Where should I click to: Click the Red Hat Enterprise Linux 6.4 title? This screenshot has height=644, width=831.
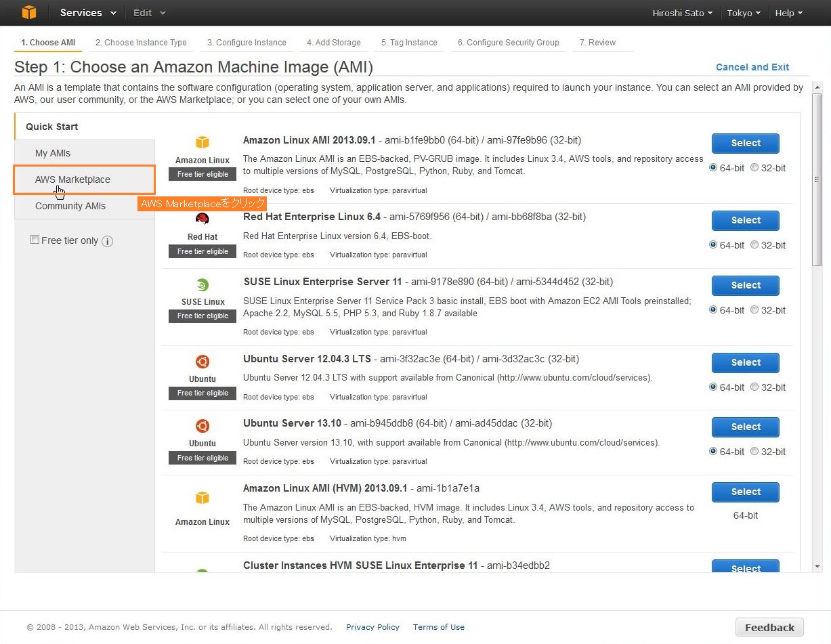(x=312, y=217)
